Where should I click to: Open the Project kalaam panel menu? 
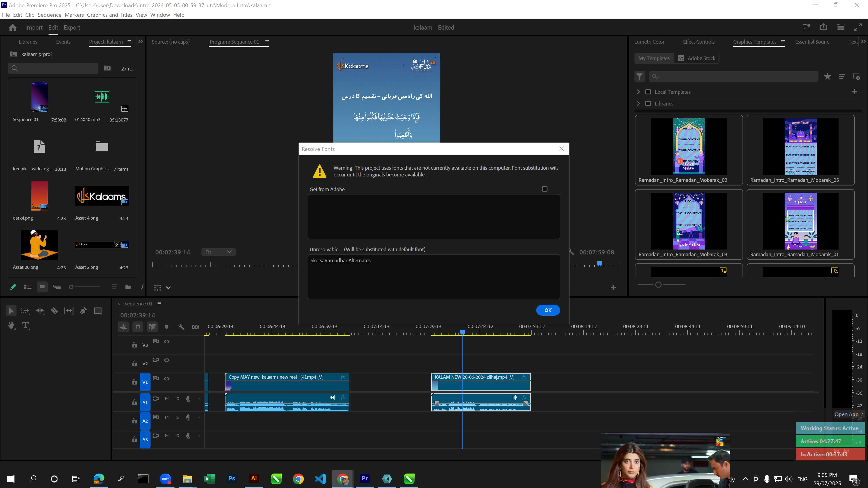tap(129, 42)
